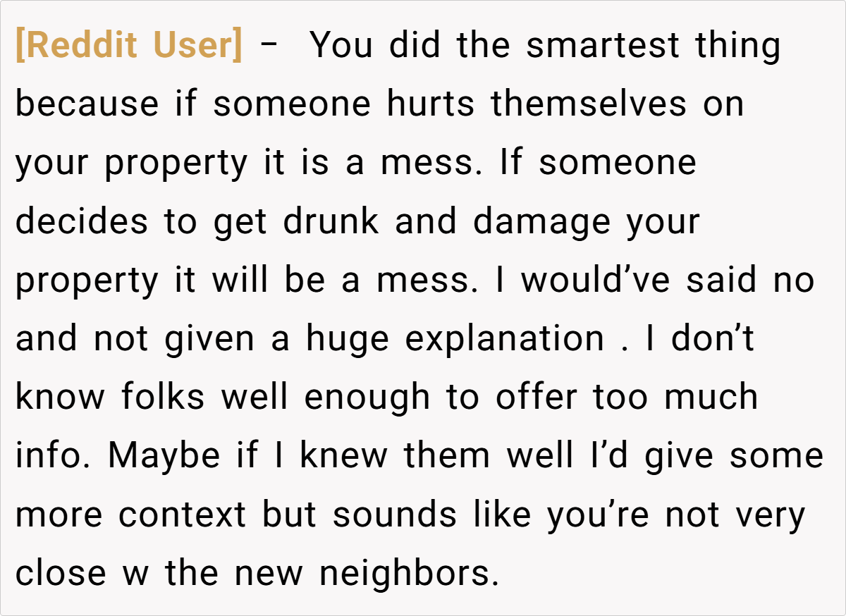
Task: Click the word "context" in the text
Action: [183, 515]
